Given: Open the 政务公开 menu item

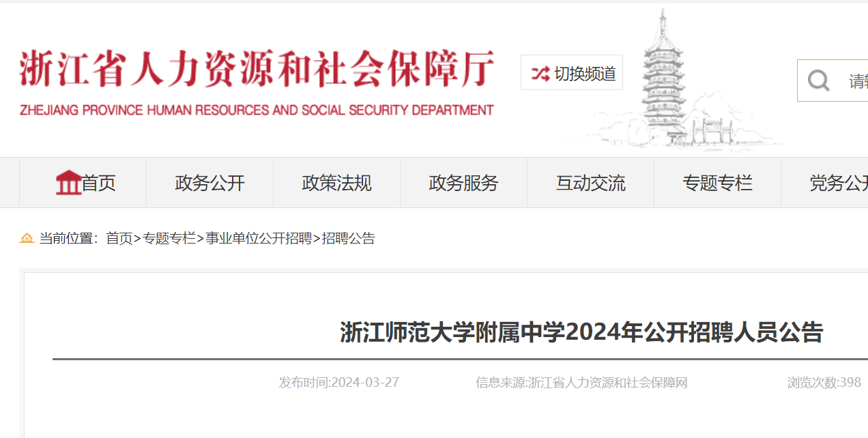Looking at the screenshot, I should (209, 183).
